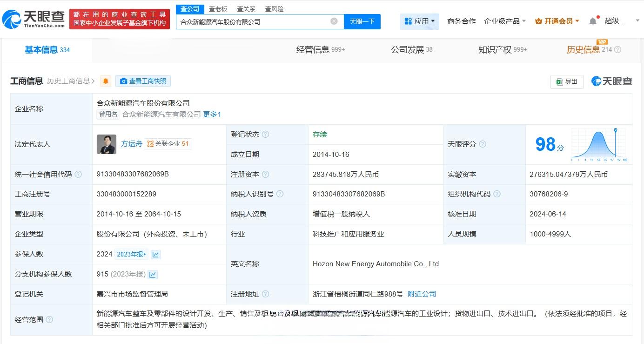
Task: Click the paid-in capital 276315.047379万人民币
Action: [569, 175]
